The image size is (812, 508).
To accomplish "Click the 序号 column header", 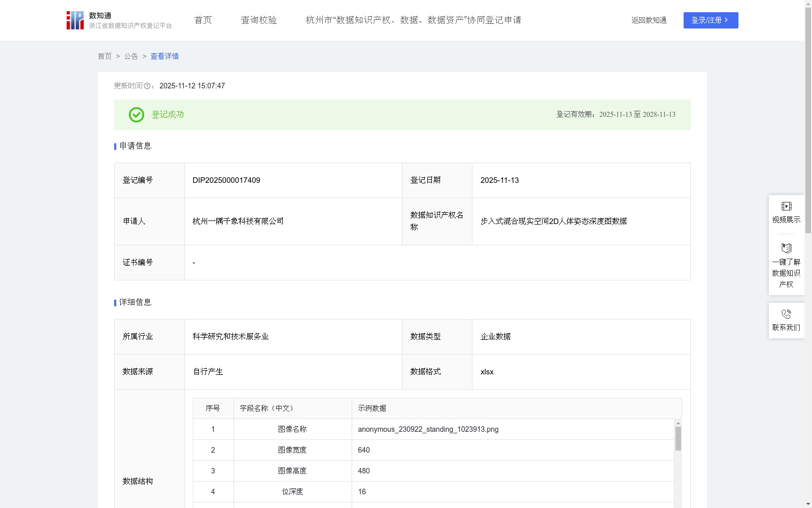I will pos(213,408).
